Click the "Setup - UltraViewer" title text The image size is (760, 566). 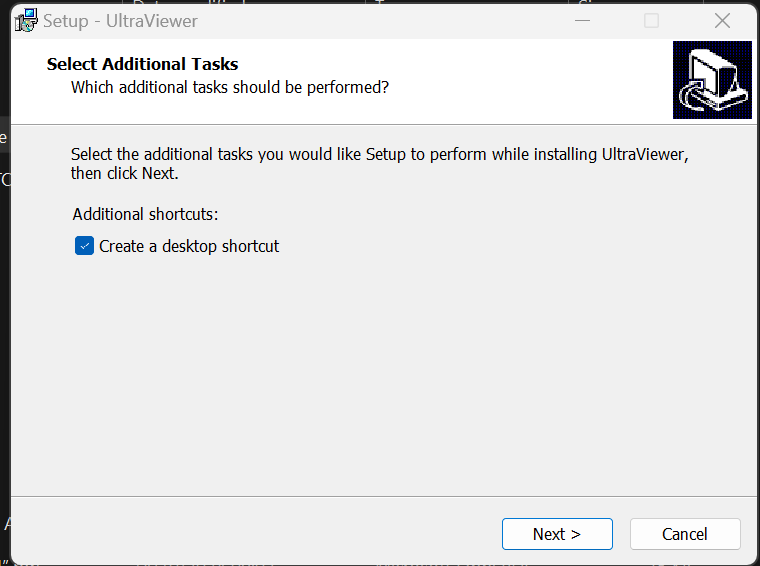(120, 21)
